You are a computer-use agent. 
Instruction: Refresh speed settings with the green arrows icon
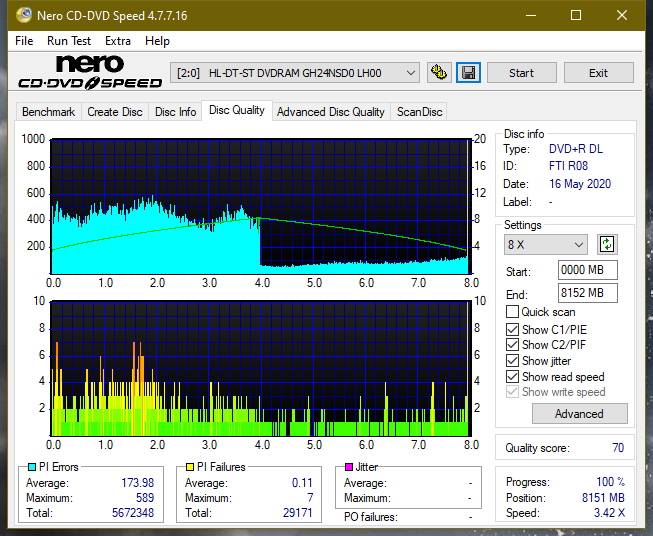click(x=607, y=244)
